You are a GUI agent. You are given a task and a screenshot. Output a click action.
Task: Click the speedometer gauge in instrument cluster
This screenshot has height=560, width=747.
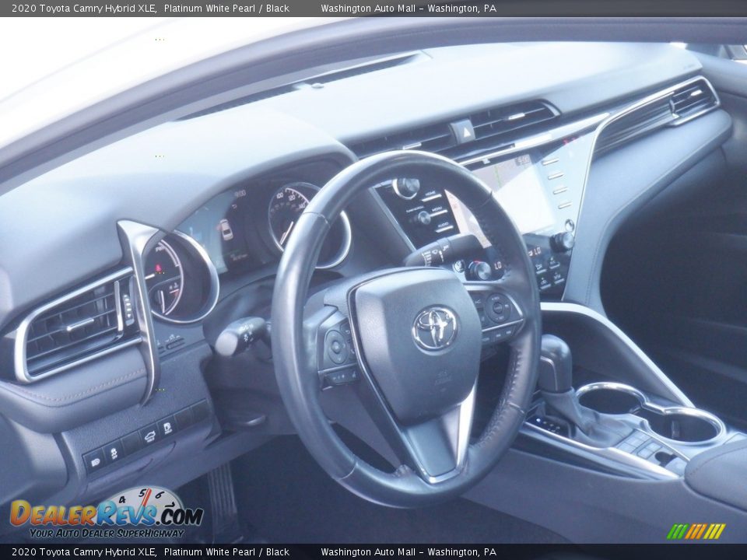click(309, 224)
